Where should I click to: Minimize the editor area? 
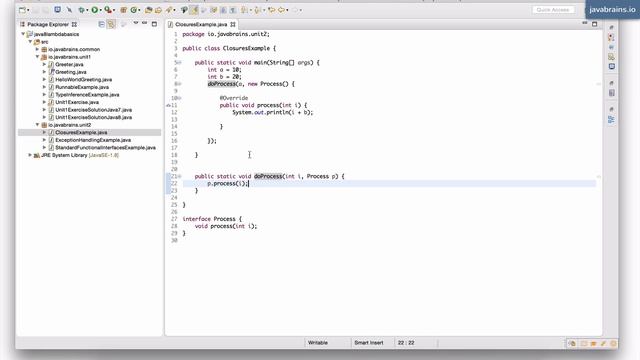click(x=584, y=23)
